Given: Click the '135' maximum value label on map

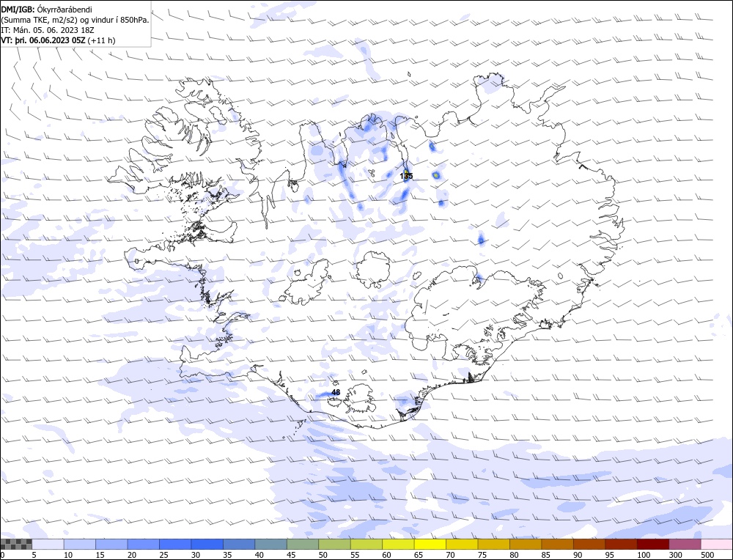Looking at the screenshot, I should 406,176.
